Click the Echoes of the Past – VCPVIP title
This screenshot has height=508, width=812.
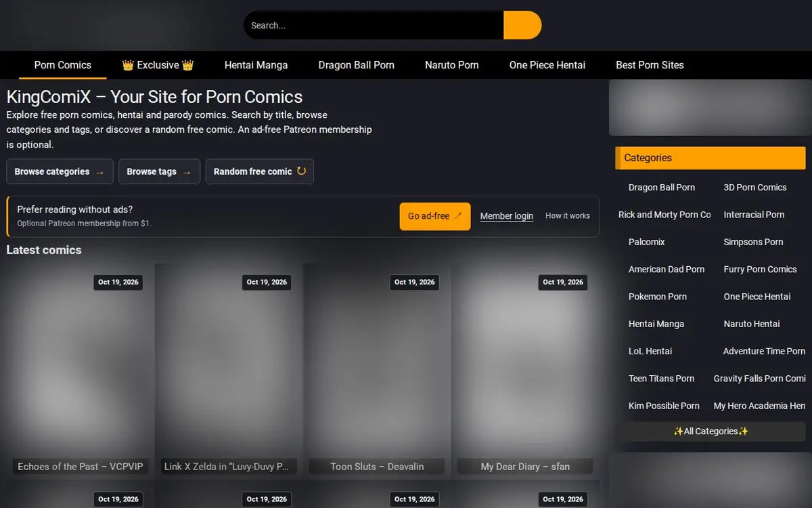pos(80,467)
